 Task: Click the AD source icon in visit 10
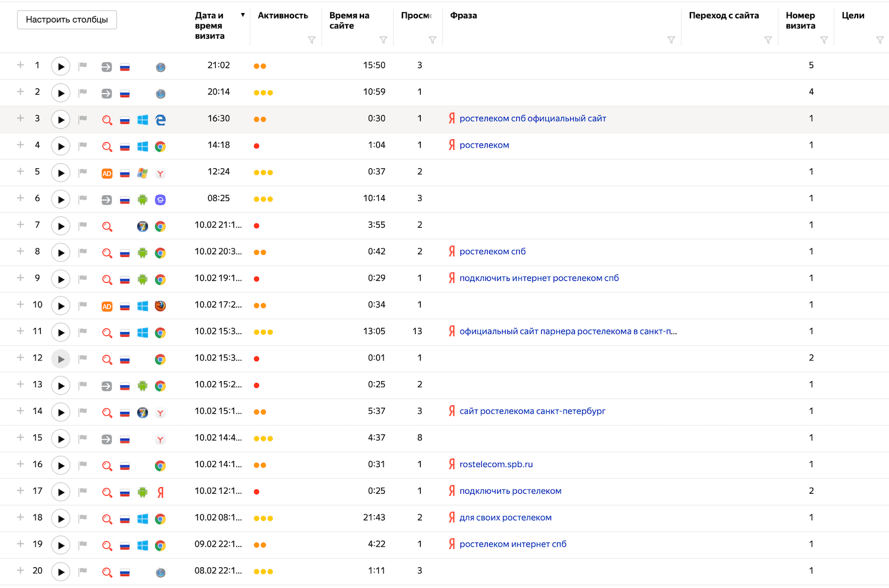coord(107,306)
